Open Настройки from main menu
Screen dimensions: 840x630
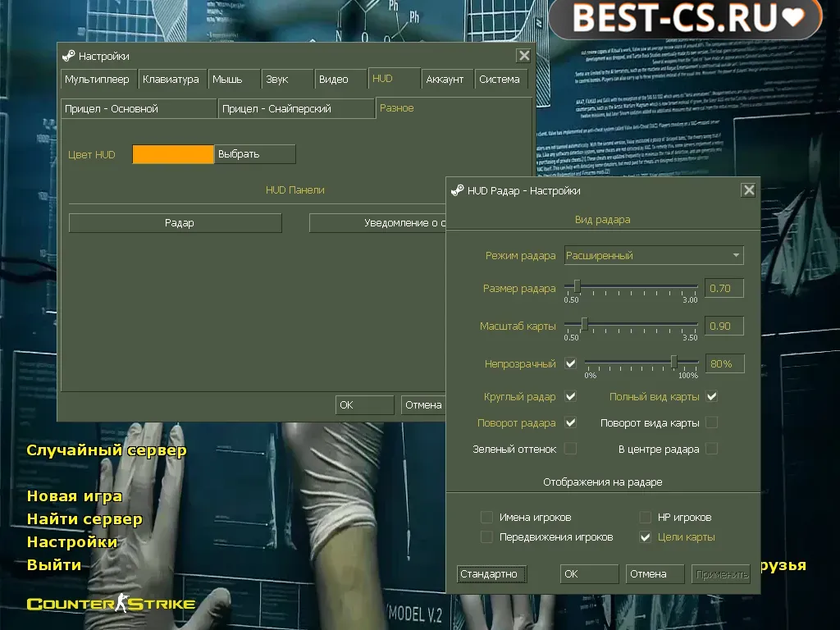click(x=72, y=542)
